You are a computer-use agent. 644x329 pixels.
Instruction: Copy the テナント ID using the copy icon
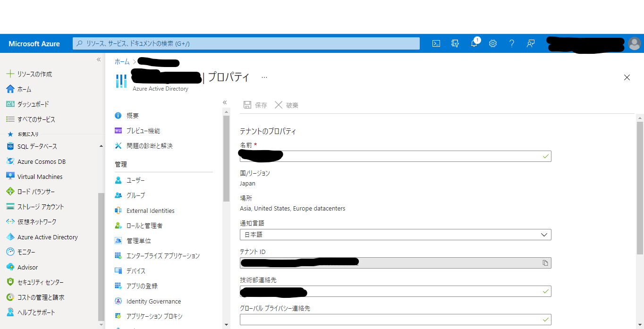click(x=545, y=263)
